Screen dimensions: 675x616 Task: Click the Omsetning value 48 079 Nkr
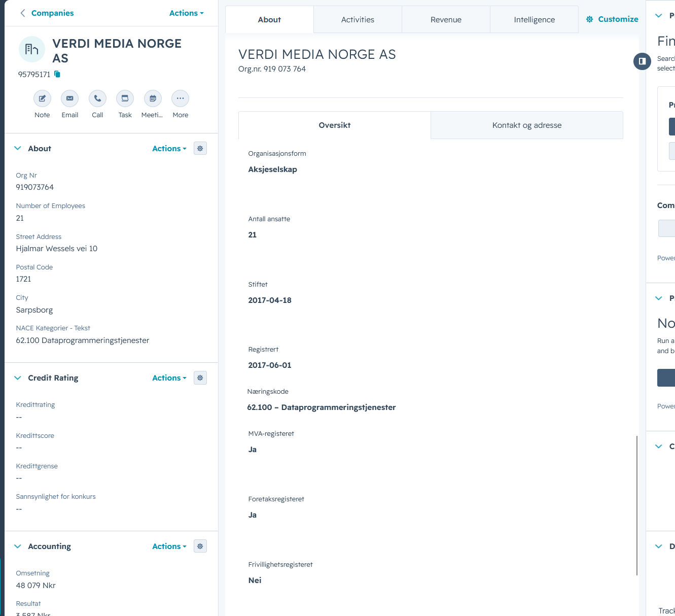(36, 586)
